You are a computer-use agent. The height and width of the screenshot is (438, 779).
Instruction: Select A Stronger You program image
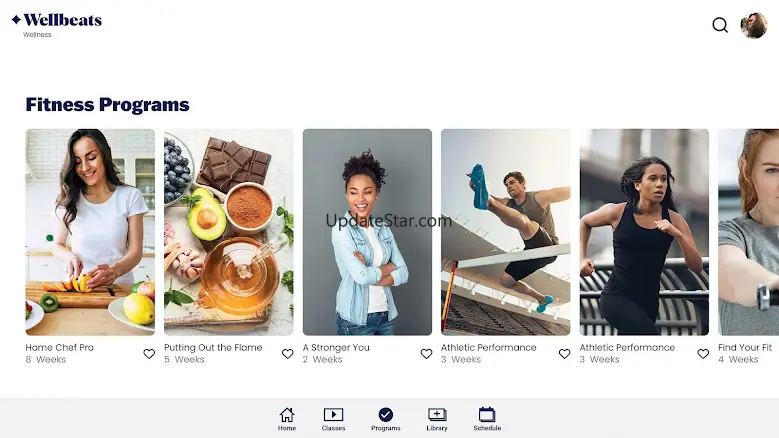click(367, 232)
